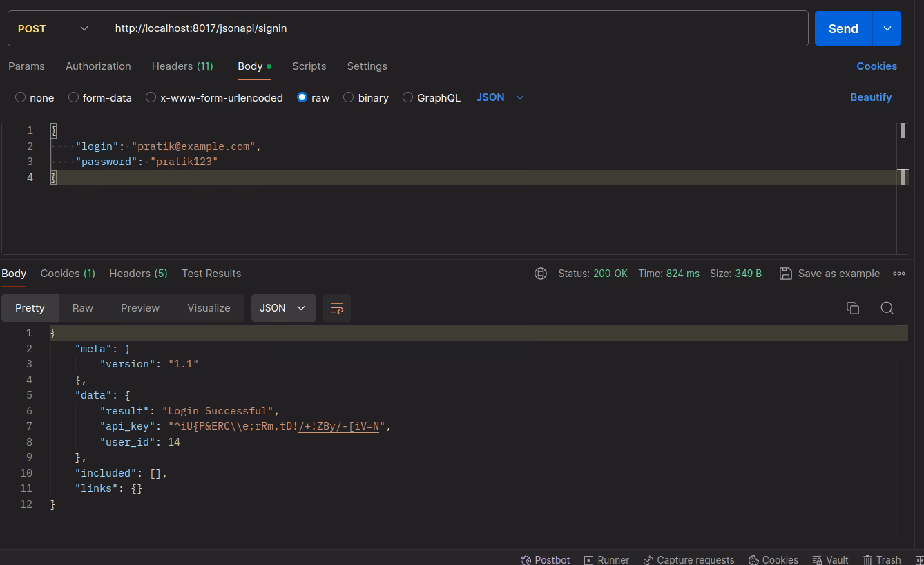This screenshot has width=924, height=565.
Task: Click Beautify to format the body
Action: point(871,97)
